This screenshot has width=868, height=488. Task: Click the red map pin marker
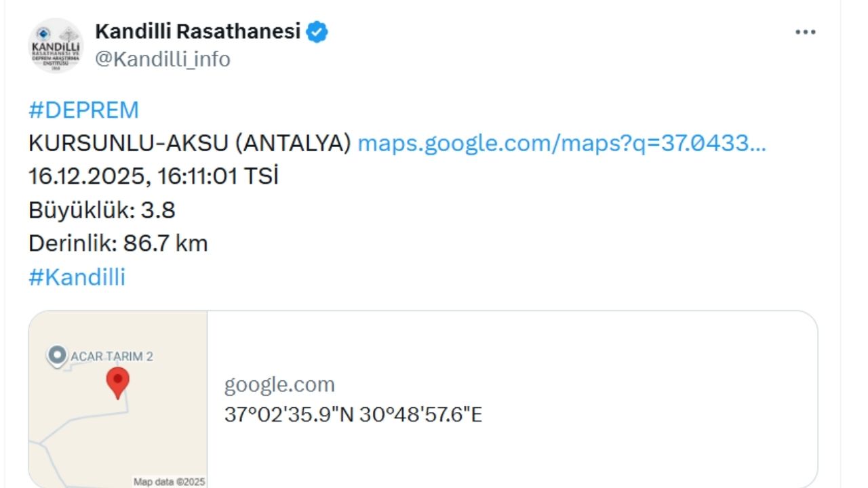118,382
